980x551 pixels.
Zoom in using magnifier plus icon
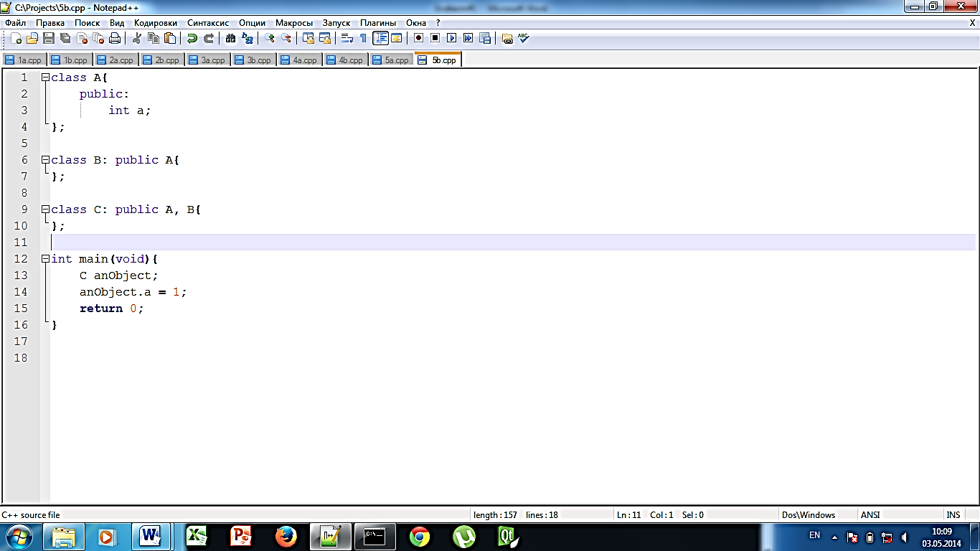click(270, 39)
